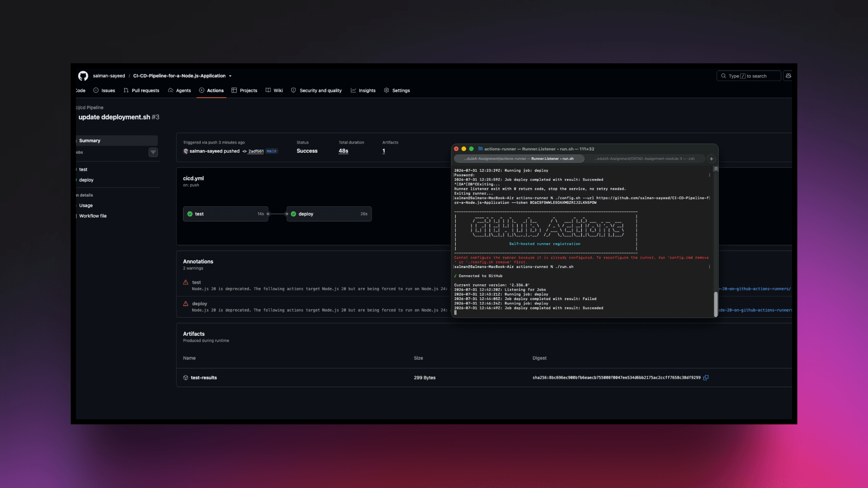
Task: Click the Wiki book icon
Action: coord(268,90)
